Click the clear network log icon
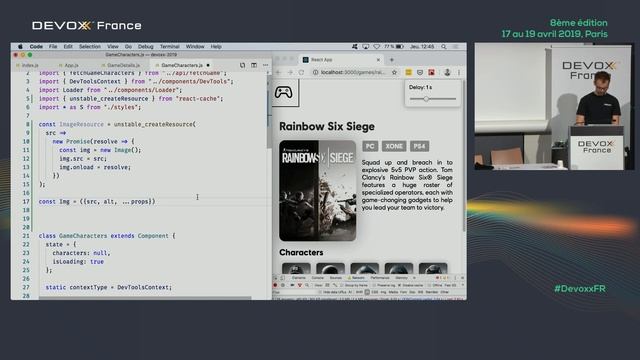Viewport: 640px width, 360px height. [283, 285]
